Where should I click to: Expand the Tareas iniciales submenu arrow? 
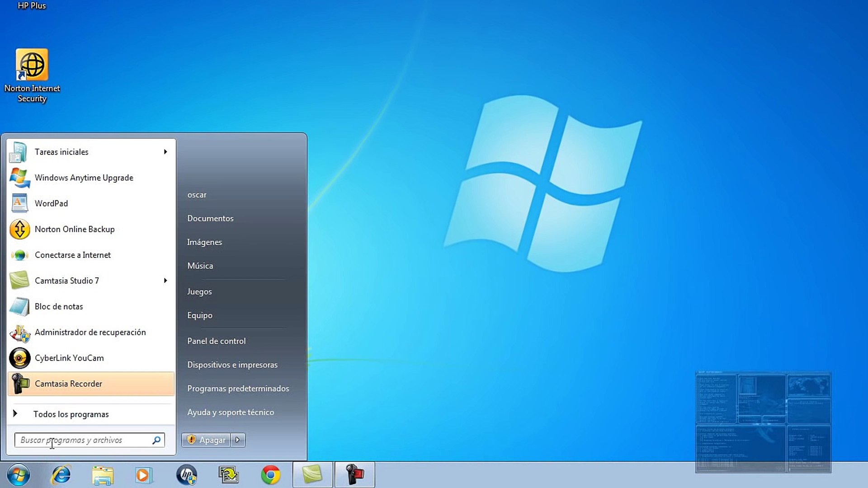pos(165,152)
